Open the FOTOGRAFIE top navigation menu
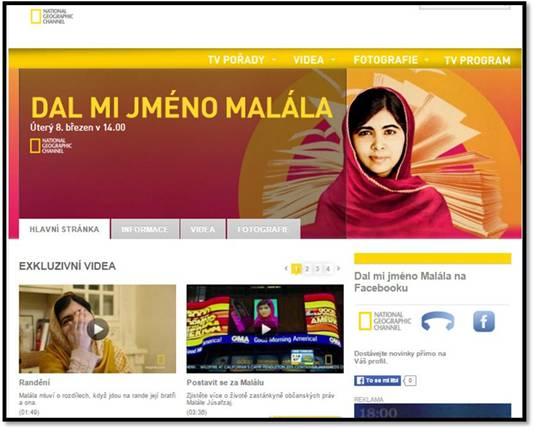Screen dimensions: 534x428 386,60
